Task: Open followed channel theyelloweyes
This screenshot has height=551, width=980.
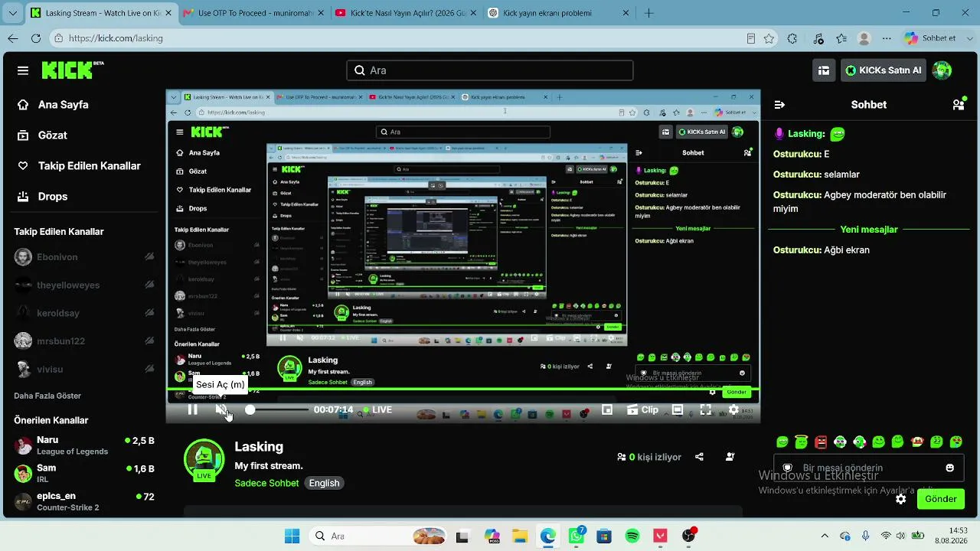Action: [x=84, y=285]
